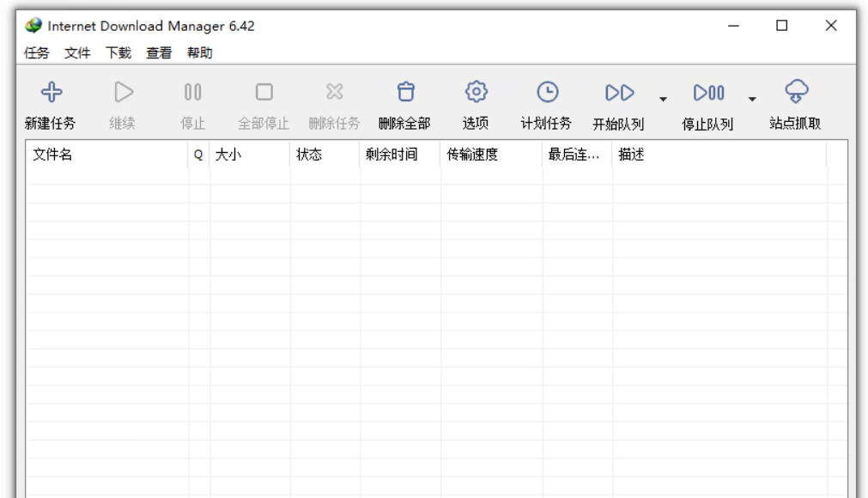Click the Delete All (删除全部) trash icon

[x=404, y=92]
